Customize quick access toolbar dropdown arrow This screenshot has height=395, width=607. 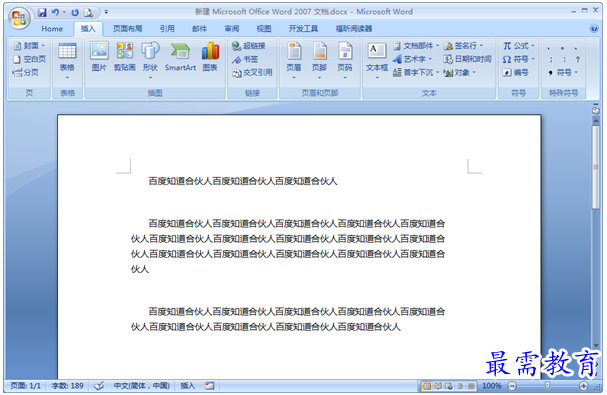(x=106, y=12)
